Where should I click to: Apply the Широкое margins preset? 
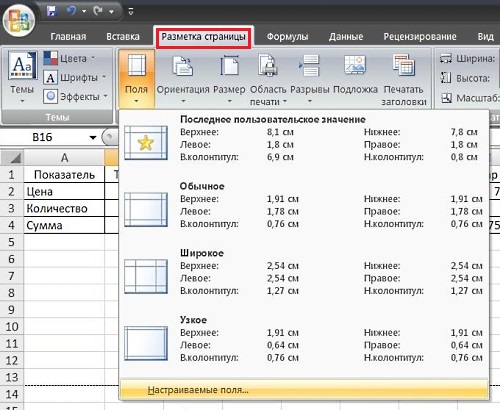pos(304,272)
